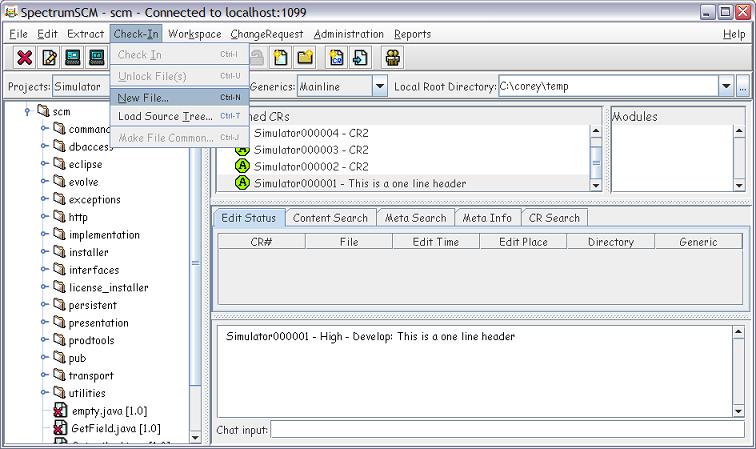Viewport: 756px width, 449px height.
Task: Click the scm root folder icon
Action: pos(43,111)
